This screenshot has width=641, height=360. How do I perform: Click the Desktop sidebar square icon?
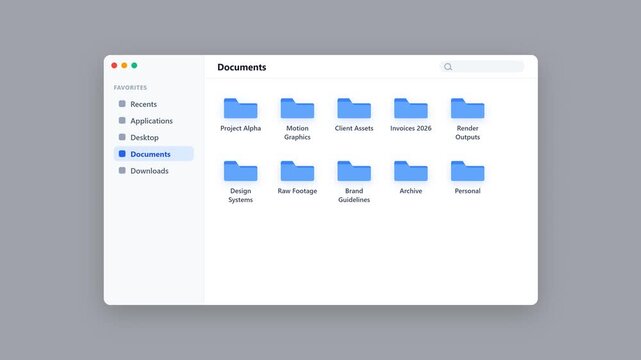[122, 137]
